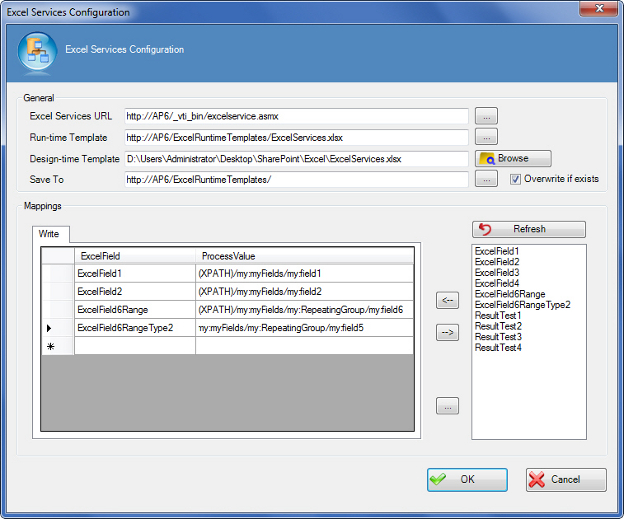Screen dimensions: 624x519
Task: Open ellipsis button beside Excel Services URL
Action: (x=486, y=116)
